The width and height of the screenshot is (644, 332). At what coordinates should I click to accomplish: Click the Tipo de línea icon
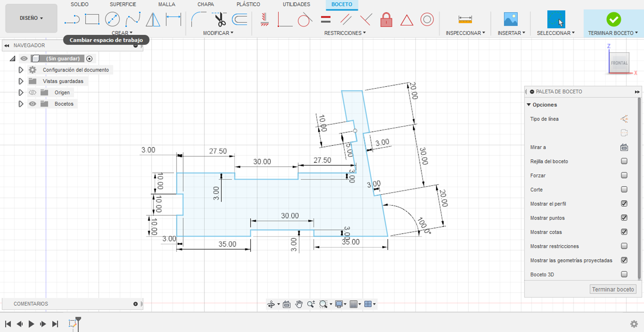click(x=624, y=119)
